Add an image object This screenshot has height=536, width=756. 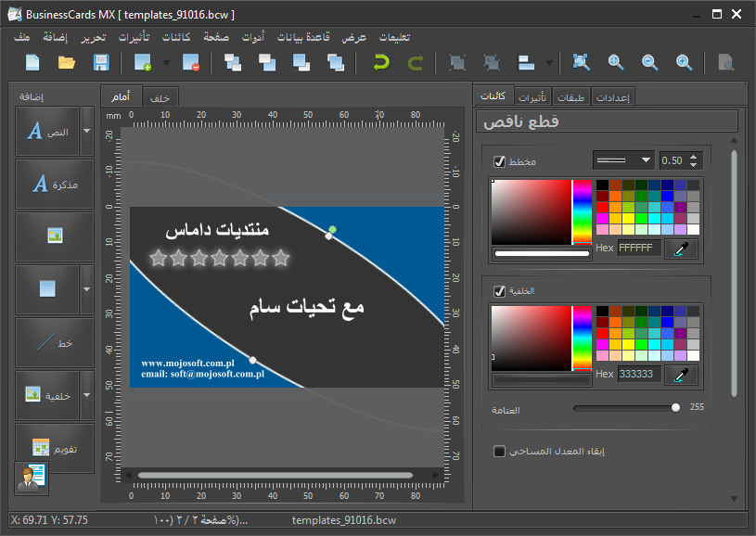pyautogui.click(x=55, y=236)
